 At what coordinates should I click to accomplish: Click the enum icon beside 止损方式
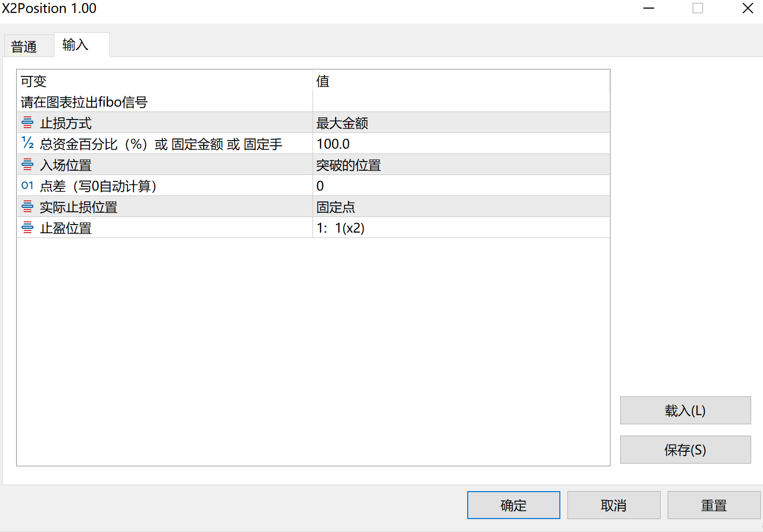tap(27, 123)
